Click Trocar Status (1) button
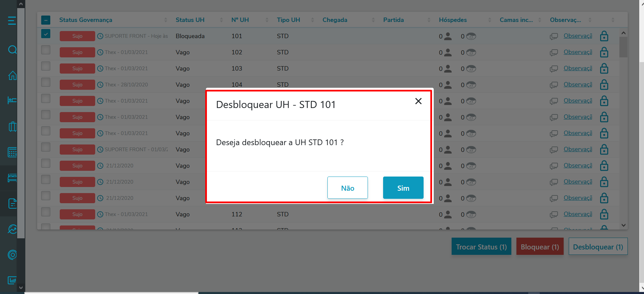The width and height of the screenshot is (644, 294). point(481,246)
